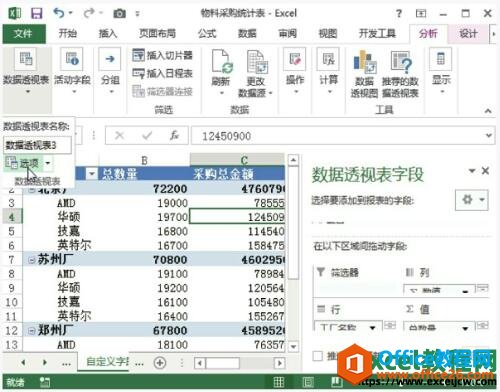Switch to the 页面布局 tab

coord(157,33)
